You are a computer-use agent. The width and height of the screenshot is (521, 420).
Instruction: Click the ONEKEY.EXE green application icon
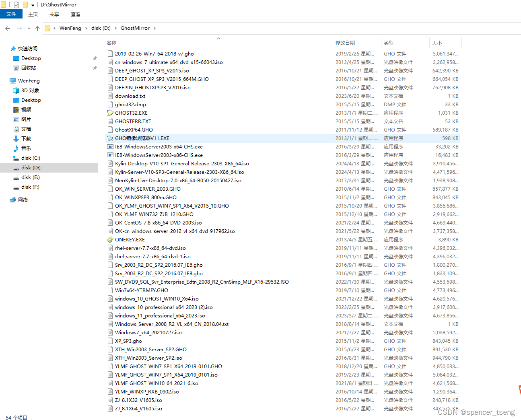click(110, 240)
